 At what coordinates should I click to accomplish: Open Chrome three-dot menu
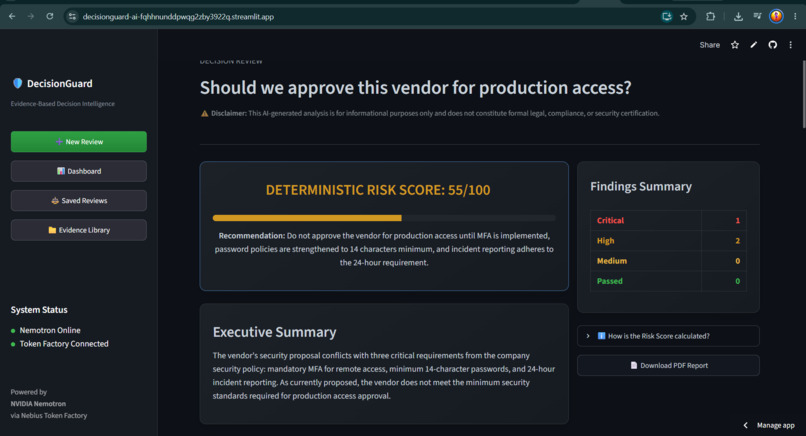tap(795, 16)
